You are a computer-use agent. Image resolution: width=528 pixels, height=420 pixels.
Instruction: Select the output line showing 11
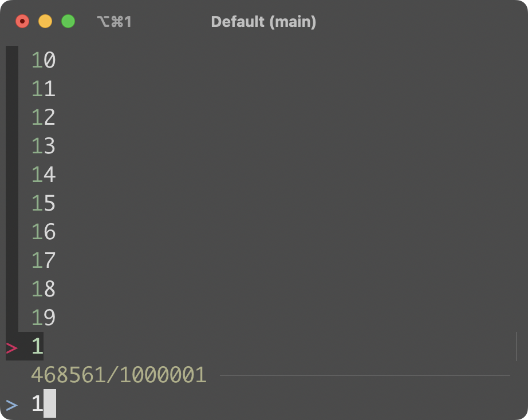[x=43, y=89]
